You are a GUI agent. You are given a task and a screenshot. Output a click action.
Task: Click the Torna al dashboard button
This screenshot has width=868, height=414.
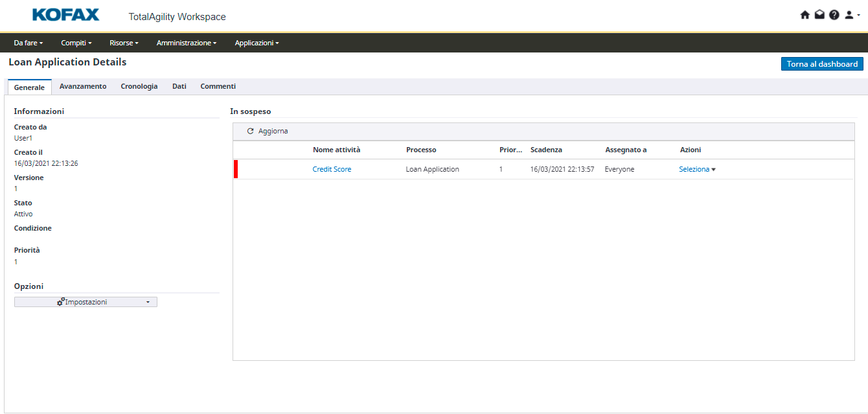pos(822,64)
